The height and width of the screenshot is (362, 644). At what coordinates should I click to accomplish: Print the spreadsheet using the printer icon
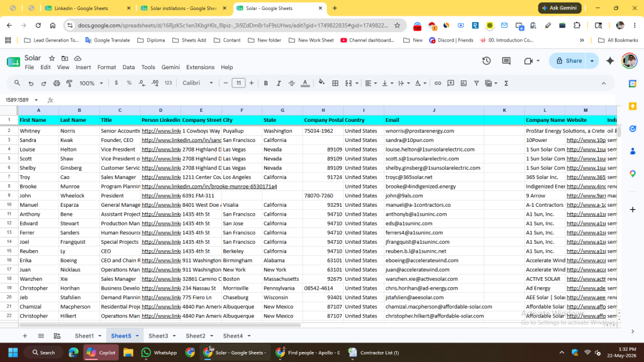click(x=57, y=84)
